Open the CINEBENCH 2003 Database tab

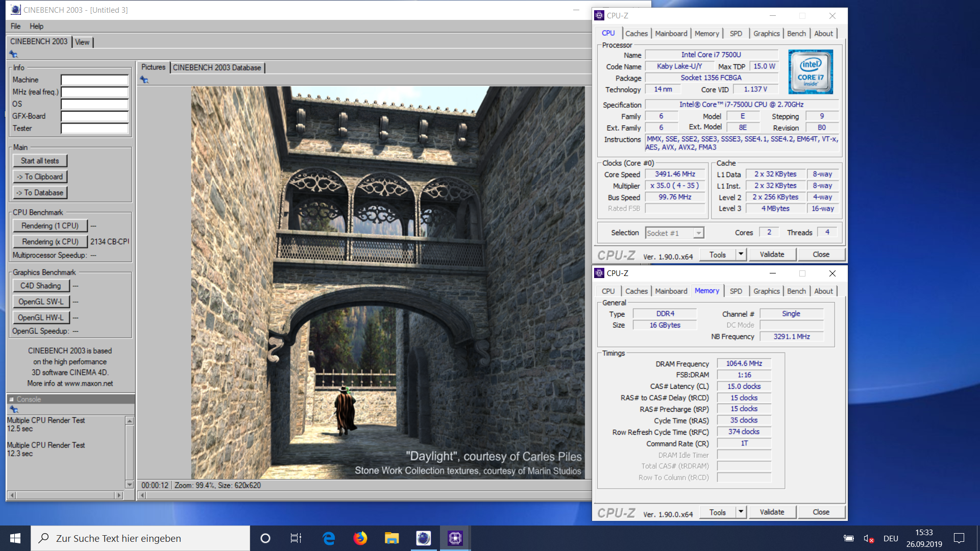point(217,67)
